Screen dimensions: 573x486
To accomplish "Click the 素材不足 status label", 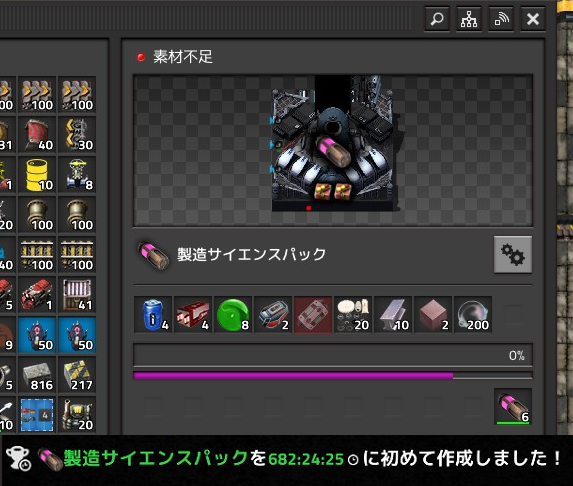I will pyautogui.click(x=183, y=57).
